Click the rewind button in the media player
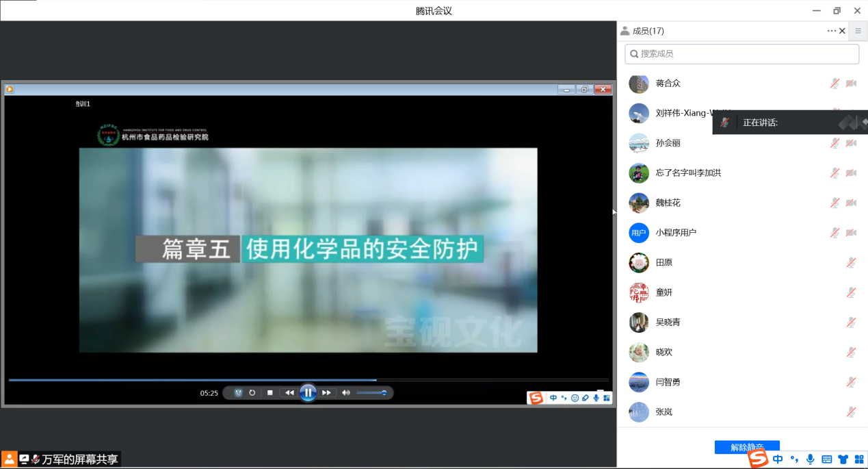 click(x=289, y=393)
